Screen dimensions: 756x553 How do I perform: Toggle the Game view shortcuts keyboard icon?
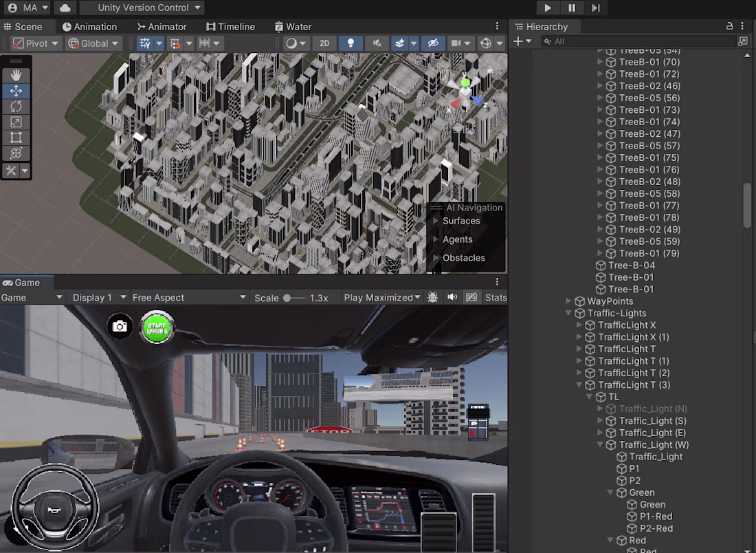(x=471, y=297)
